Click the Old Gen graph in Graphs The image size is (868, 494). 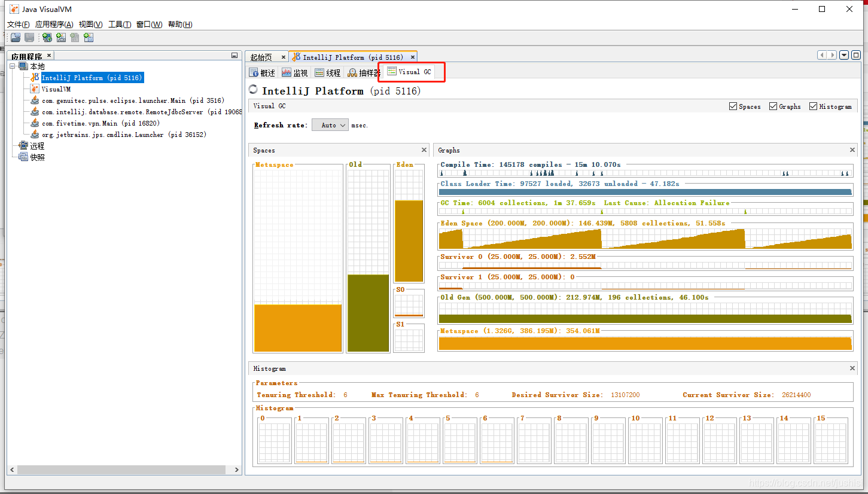pyautogui.click(x=645, y=313)
